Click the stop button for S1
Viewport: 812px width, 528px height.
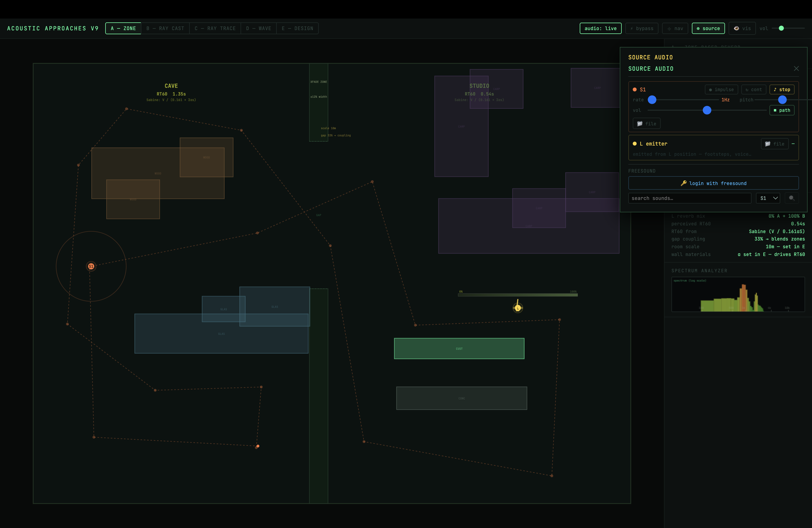coord(782,89)
